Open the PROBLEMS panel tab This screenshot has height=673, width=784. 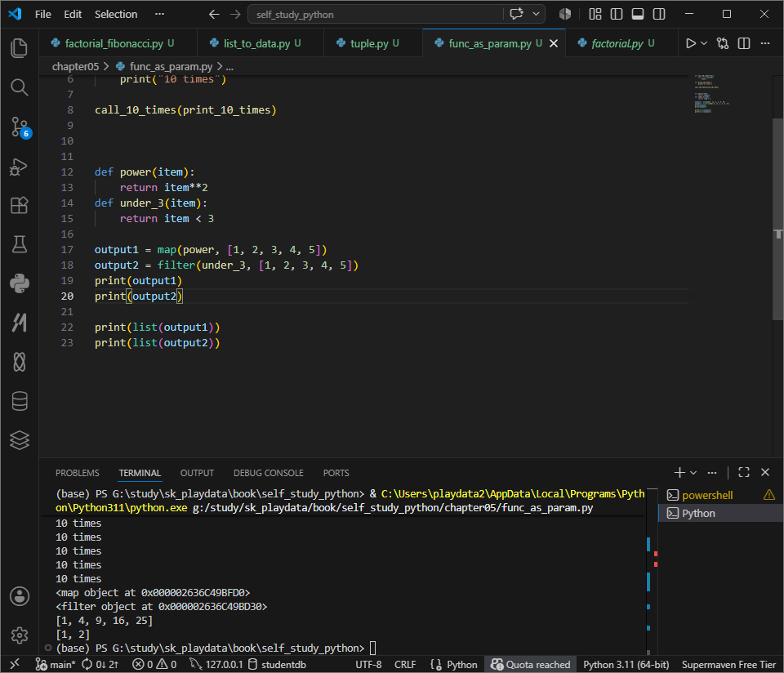[78, 473]
